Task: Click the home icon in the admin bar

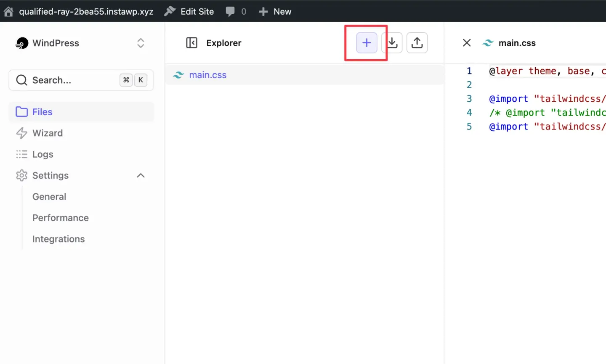Action: pyautogui.click(x=8, y=11)
